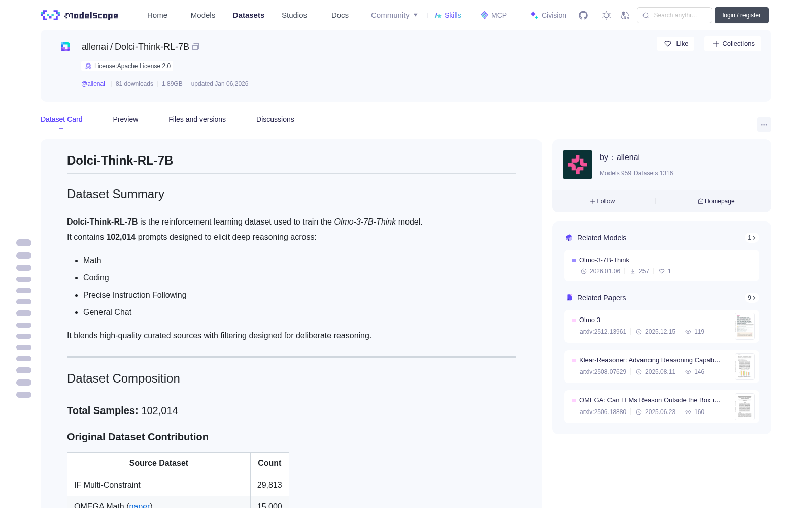The image size is (812, 508).
Task: Open Civision from the top bar
Action: (548, 15)
